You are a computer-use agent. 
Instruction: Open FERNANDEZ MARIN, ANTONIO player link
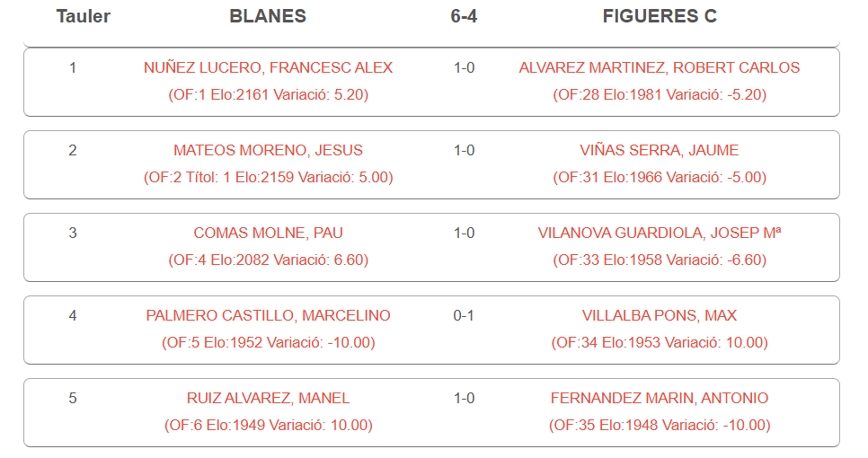(659, 398)
